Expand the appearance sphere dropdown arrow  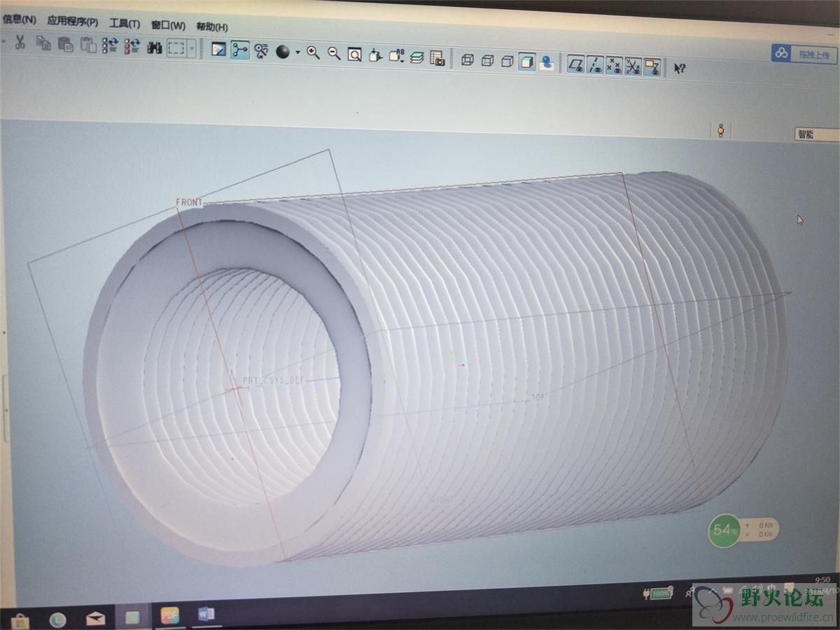(297, 52)
